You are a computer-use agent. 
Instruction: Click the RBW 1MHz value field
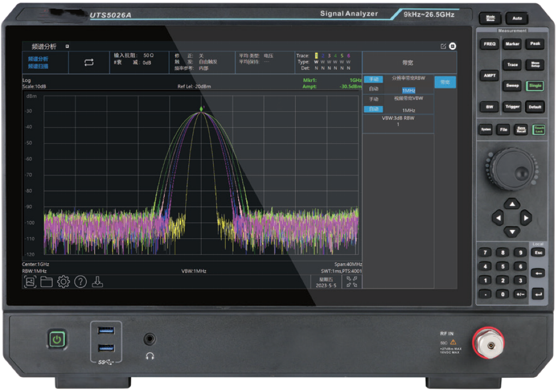tap(409, 90)
